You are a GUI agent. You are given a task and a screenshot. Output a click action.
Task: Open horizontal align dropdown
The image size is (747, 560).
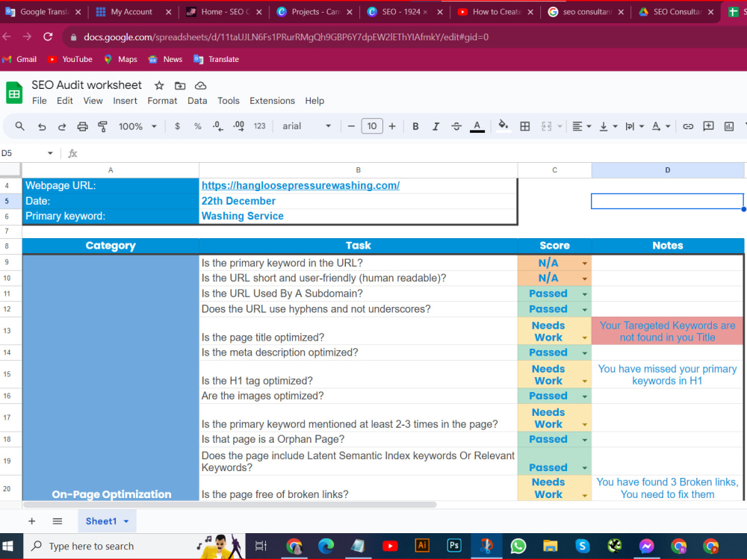581,126
